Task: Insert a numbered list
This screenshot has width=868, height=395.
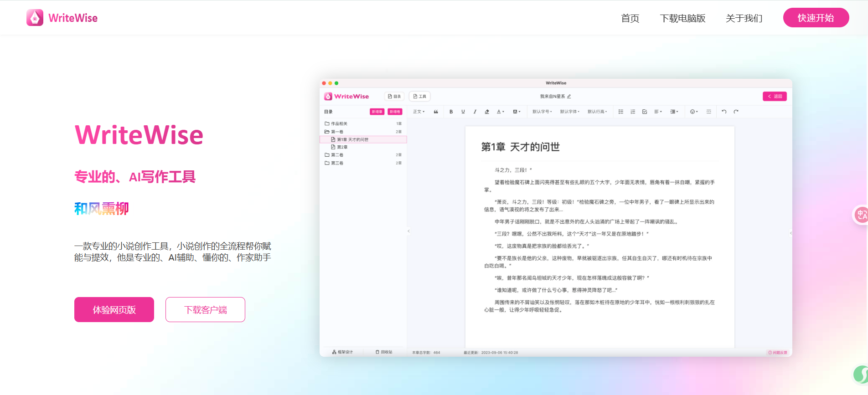Action: 633,112
